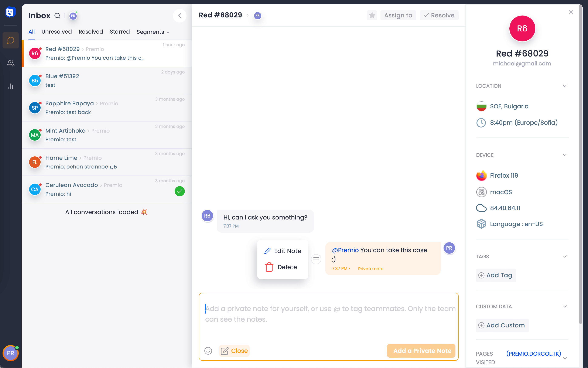Open the analytics bar chart icon
The height and width of the screenshot is (368, 588).
(10, 86)
